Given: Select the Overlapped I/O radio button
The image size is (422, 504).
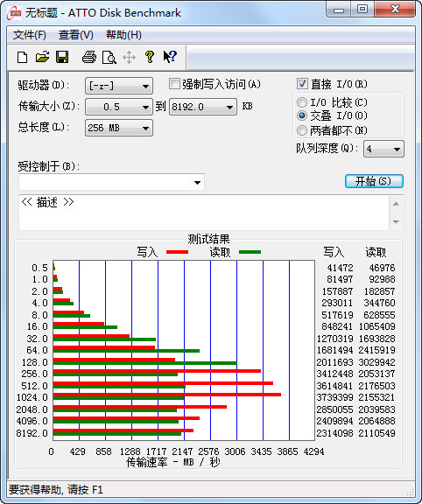Looking at the screenshot, I should click(302, 115).
